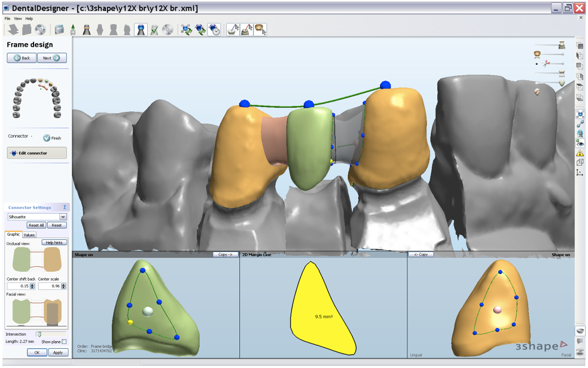The image size is (588, 368).
Task: Toggle the eye visibility icon in right toolbar
Action: point(580,143)
